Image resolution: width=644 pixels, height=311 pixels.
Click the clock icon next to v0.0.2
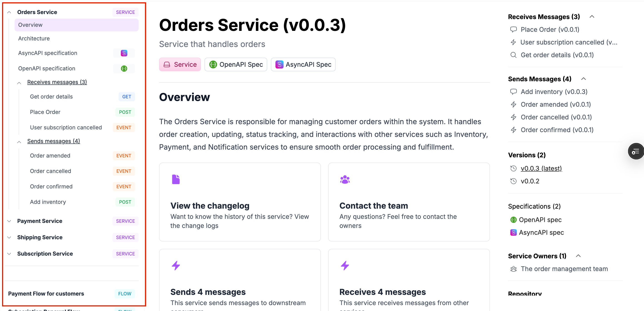pos(514,181)
